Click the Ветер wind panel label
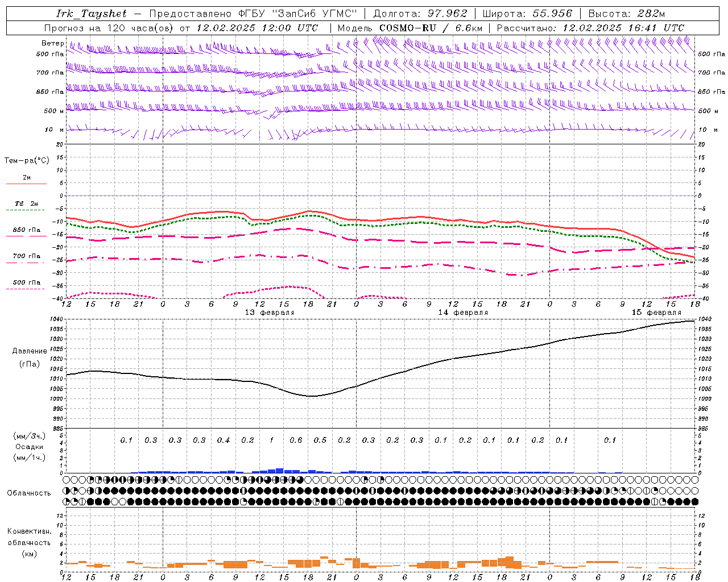Image resolution: width=728 pixels, height=582 pixels. click(52, 43)
